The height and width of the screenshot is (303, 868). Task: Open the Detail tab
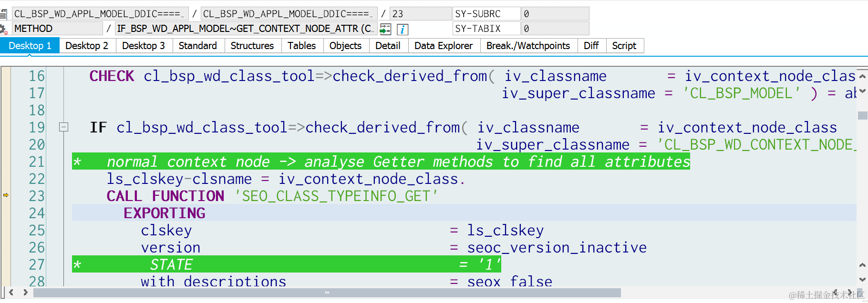coord(388,46)
